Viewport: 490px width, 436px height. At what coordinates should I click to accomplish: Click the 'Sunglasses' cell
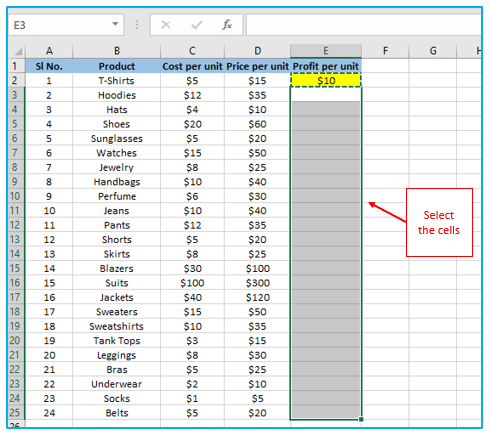(117, 138)
